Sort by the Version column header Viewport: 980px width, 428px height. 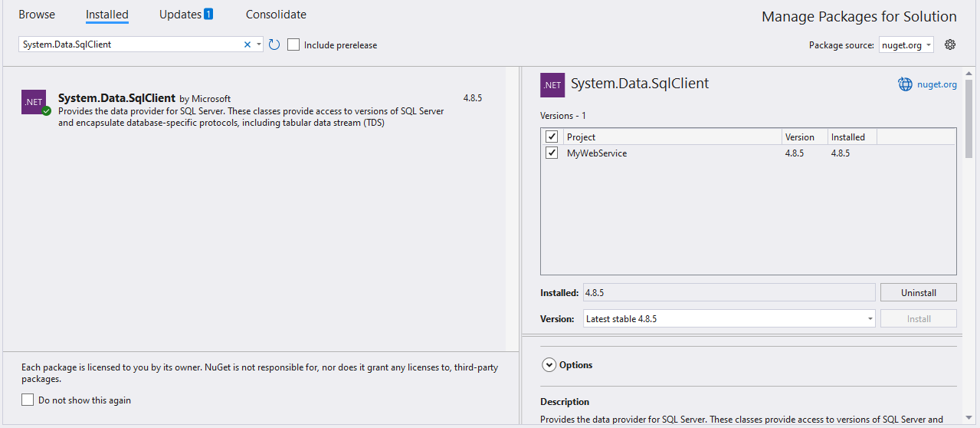point(805,137)
